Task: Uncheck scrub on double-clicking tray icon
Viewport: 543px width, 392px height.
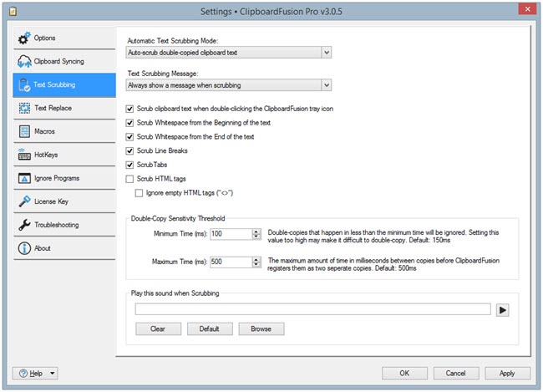Action: (x=129, y=109)
